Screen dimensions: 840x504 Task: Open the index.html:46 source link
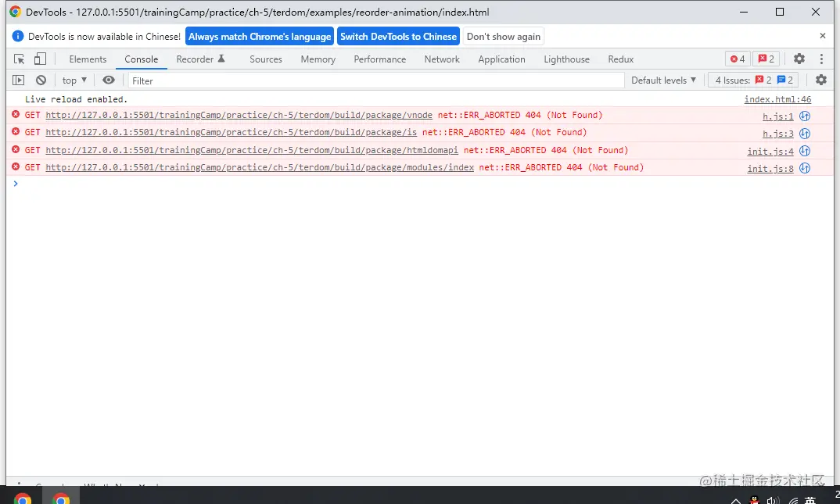(x=778, y=99)
